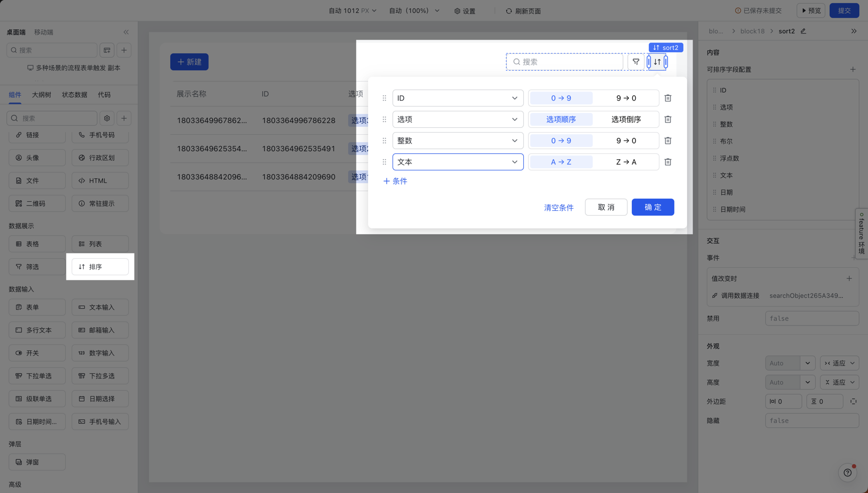Add a sortable field configuration

853,69
